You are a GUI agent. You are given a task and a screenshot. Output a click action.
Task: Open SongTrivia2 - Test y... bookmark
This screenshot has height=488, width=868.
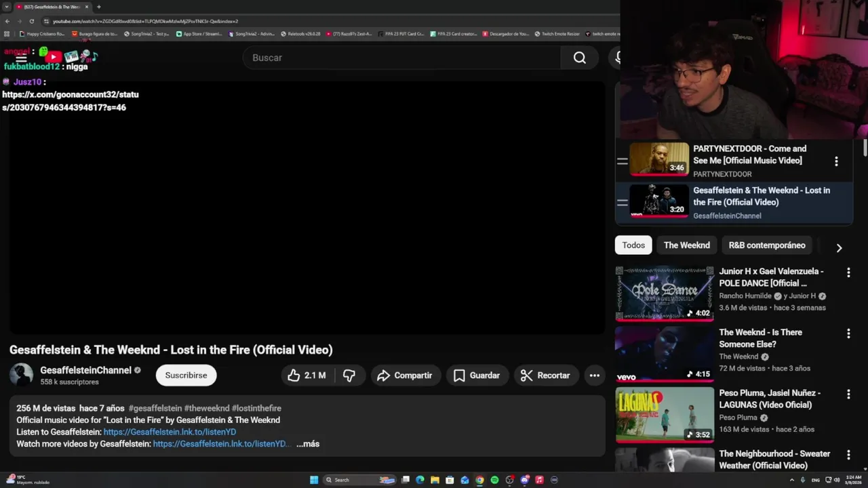coord(146,33)
